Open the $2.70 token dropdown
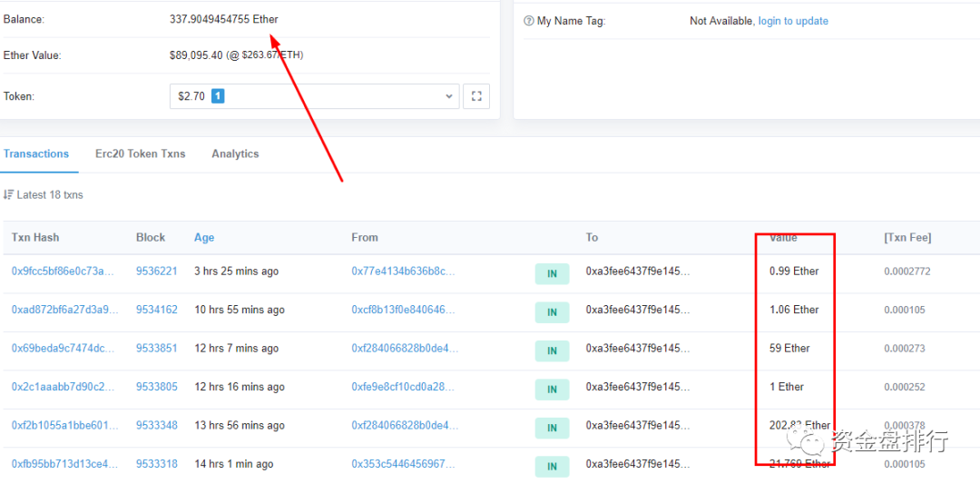This screenshot has width=980, height=484. pyautogui.click(x=313, y=96)
